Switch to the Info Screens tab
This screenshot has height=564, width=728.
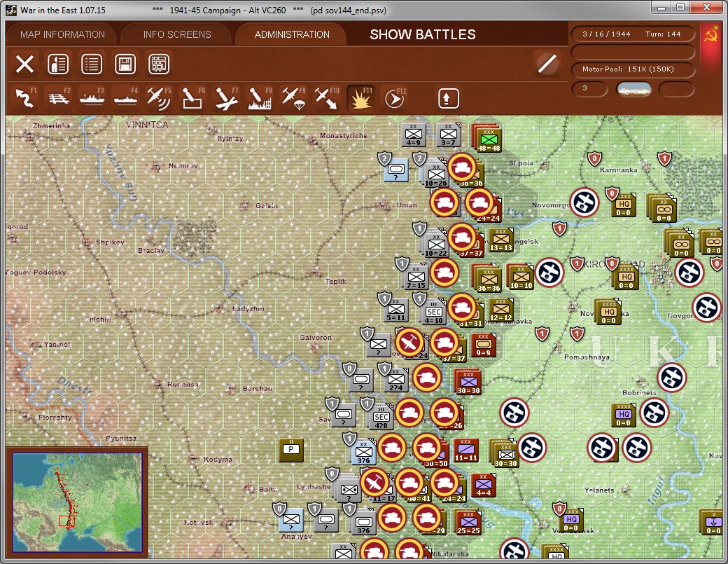[x=177, y=34]
